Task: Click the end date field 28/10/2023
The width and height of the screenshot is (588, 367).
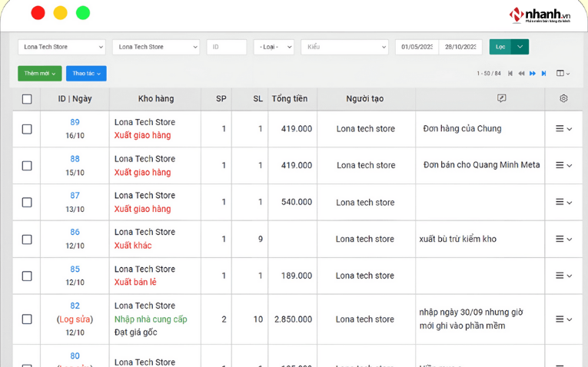Action: click(460, 47)
